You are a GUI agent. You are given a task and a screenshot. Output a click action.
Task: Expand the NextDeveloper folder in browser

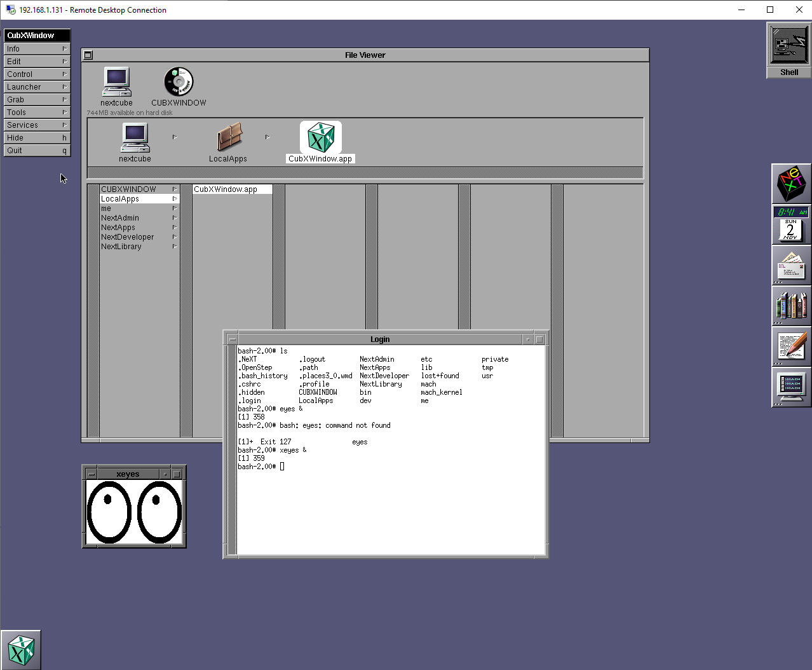[x=127, y=237]
